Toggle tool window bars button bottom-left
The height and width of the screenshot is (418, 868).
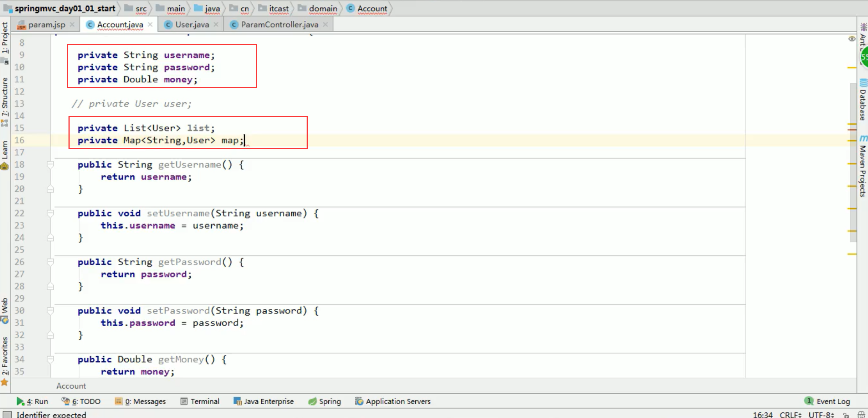(x=7, y=414)
